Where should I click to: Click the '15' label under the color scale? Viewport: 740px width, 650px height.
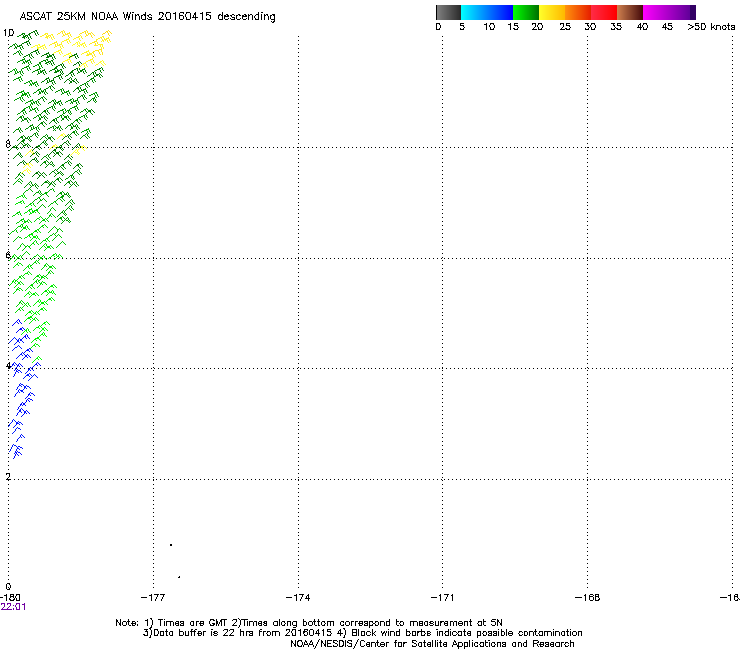[513, 27]
